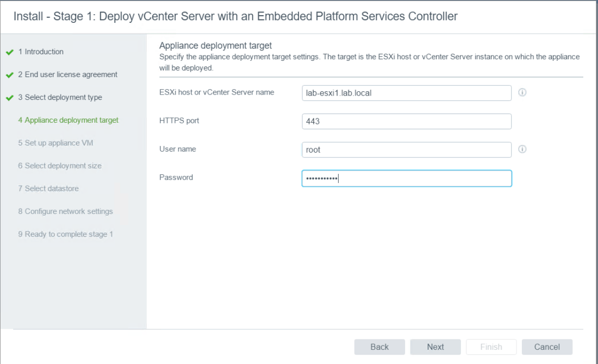Click into the HTTPS port field
This screenshot has width=598, height=364.
(x=406, y=121)
